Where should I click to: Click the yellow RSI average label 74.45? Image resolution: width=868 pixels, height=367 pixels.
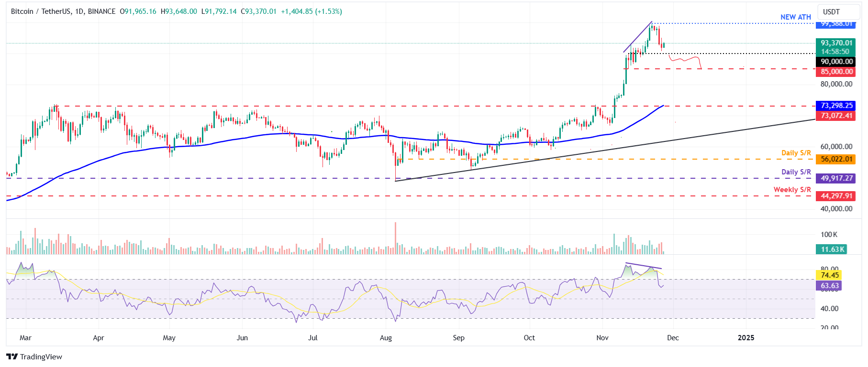point(829,275)
